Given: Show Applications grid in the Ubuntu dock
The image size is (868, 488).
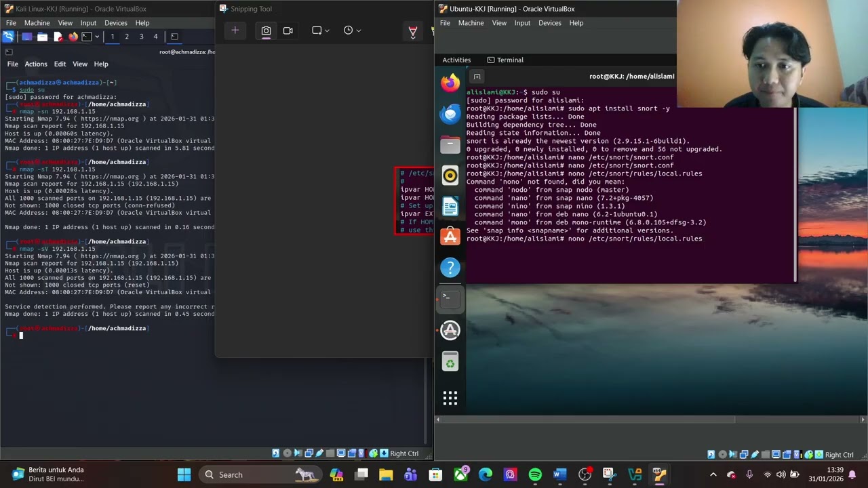Looking at the screenshot, I should click(450, 398).
